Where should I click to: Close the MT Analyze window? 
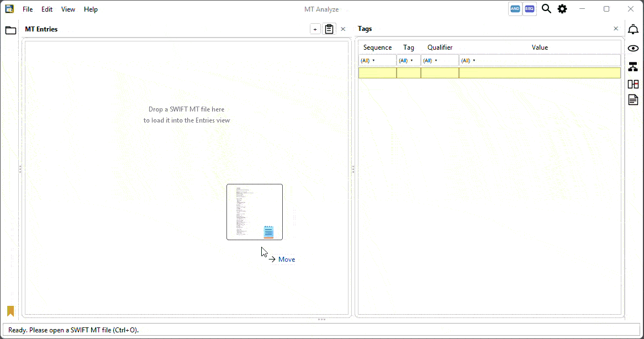coord(631,9)
